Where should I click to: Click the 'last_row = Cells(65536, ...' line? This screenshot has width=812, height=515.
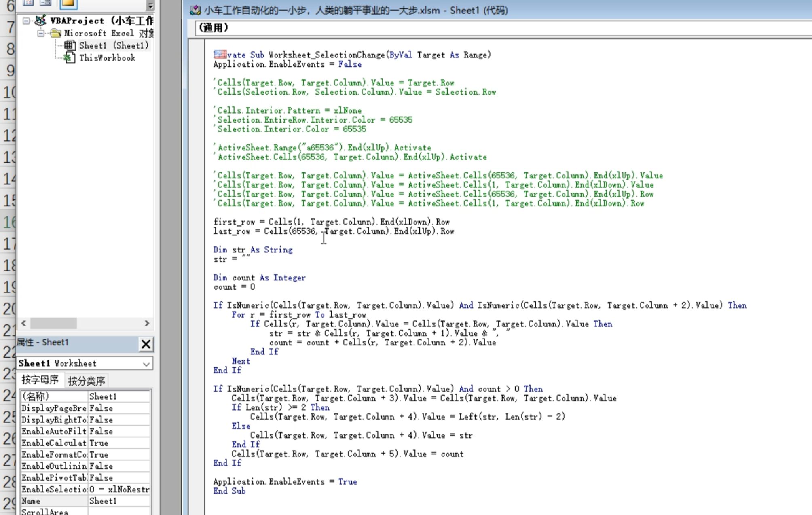(334, 231)
